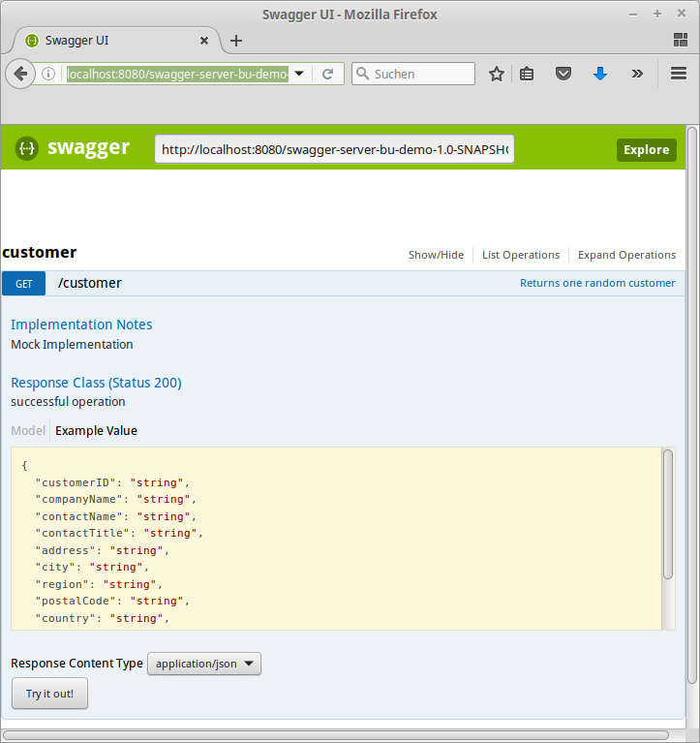700x743 pixels.
Task: Open the tab groups grid icon
Action: pyautogui.click(x=681, y=40)
